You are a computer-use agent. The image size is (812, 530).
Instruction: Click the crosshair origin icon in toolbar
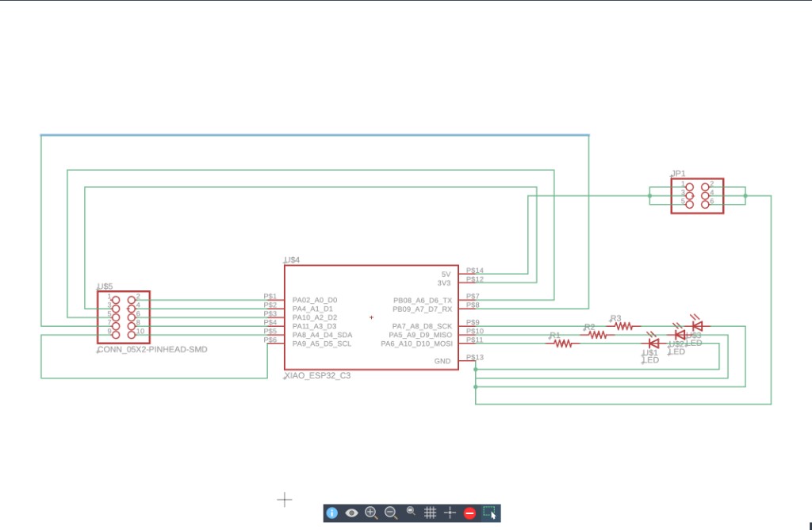pos(450,513)
